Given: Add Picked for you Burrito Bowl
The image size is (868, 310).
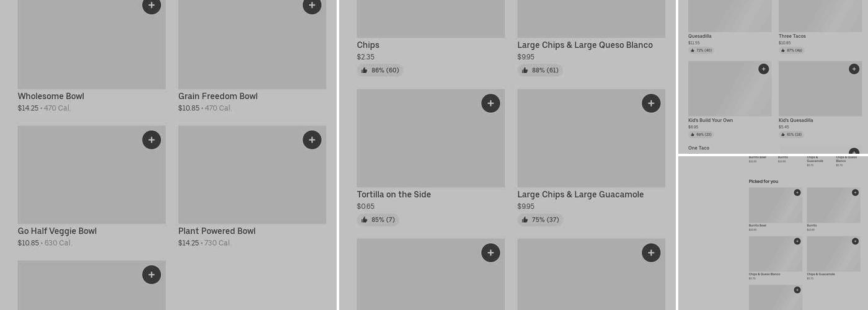Looking at the screenshot, I should point(797,193).
